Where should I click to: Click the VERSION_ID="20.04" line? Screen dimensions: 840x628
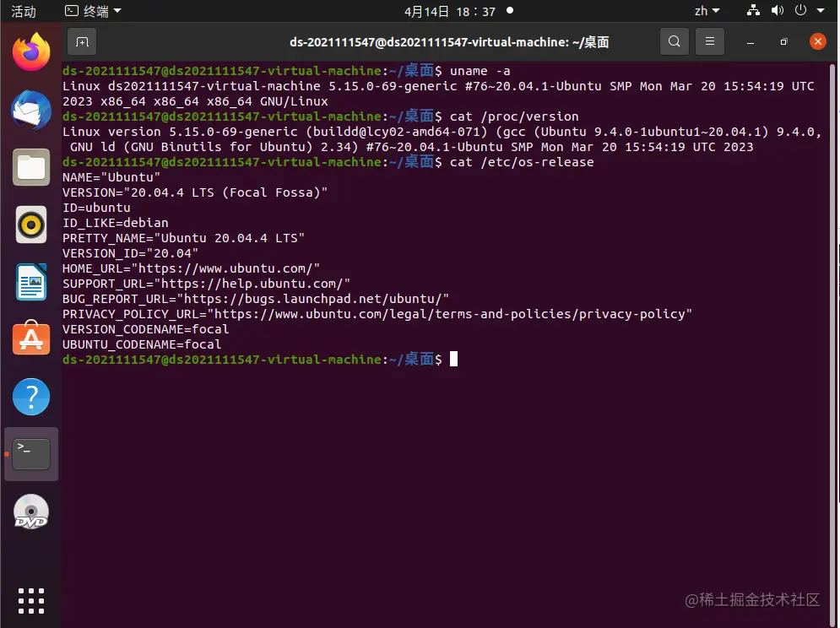(130, 253)
